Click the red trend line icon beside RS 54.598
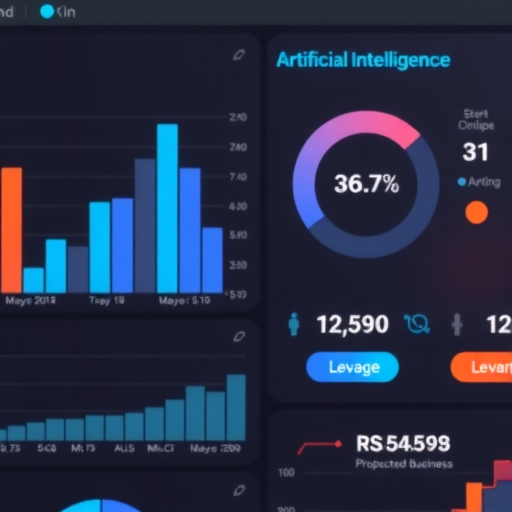The height and width of the screenshot is (512, 512). tap(320, 447)
